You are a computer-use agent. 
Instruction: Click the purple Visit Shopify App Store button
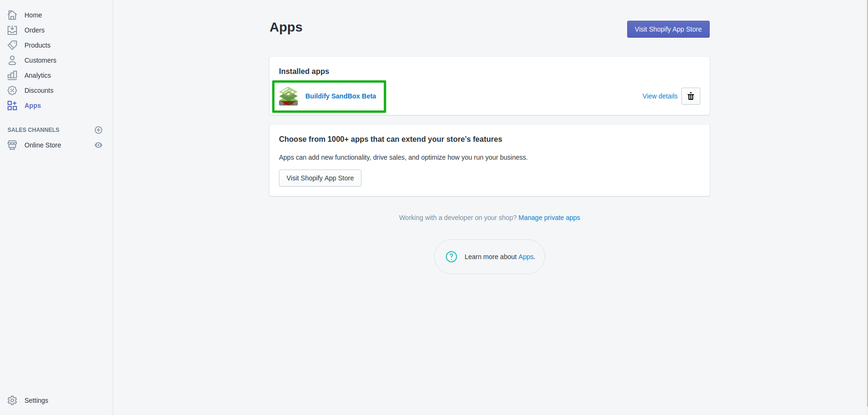coord(668,29)
